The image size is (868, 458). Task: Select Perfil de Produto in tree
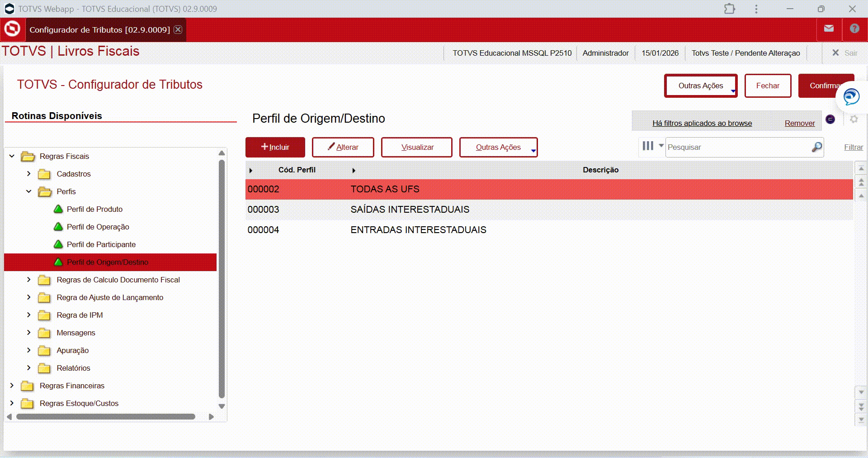coord(94,209)
